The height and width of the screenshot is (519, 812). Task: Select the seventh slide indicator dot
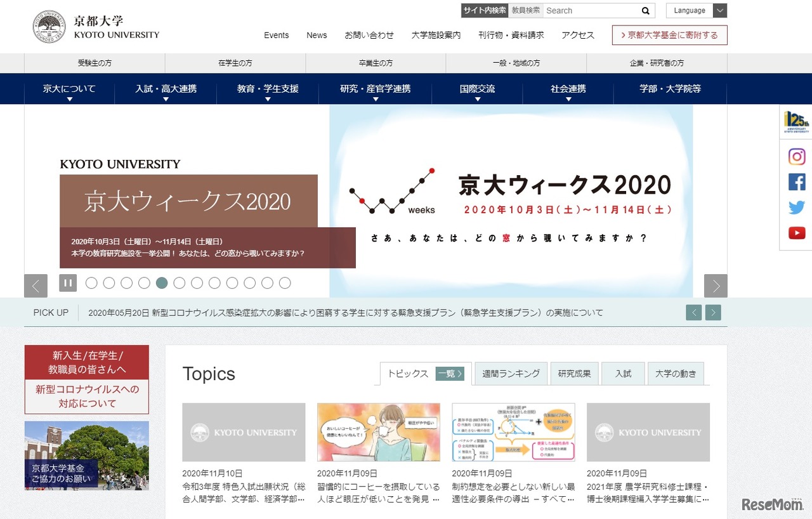(x=197, y=283)
